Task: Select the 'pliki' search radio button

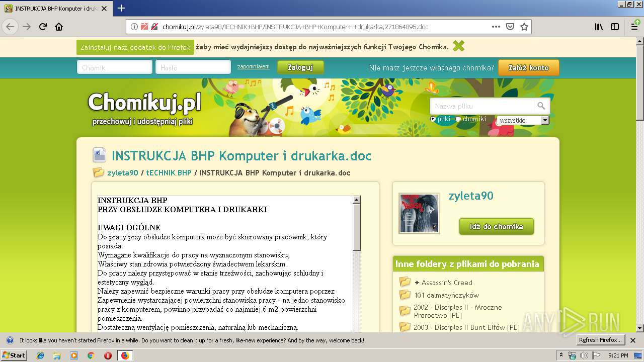Action: (433, 119)
